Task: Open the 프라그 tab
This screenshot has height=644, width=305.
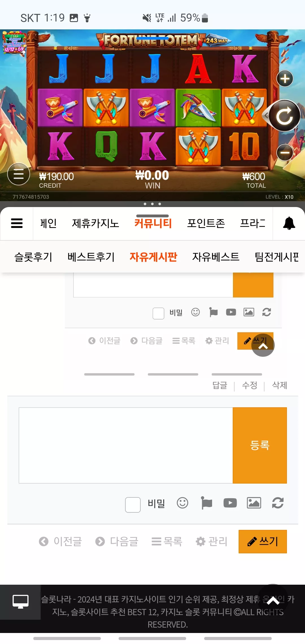Action: 252,223
